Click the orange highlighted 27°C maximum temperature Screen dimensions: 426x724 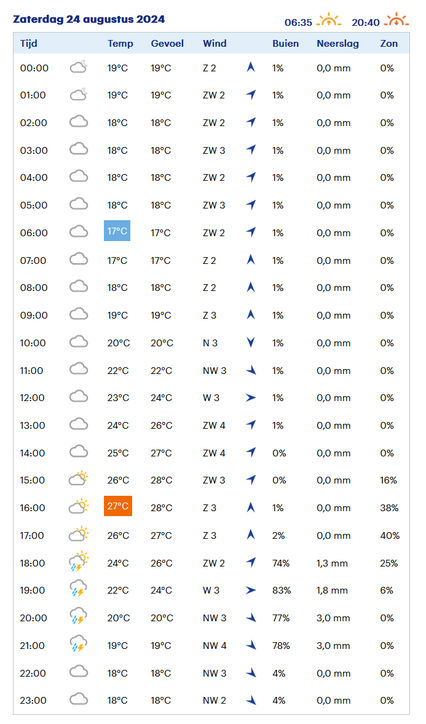(118, 506)
